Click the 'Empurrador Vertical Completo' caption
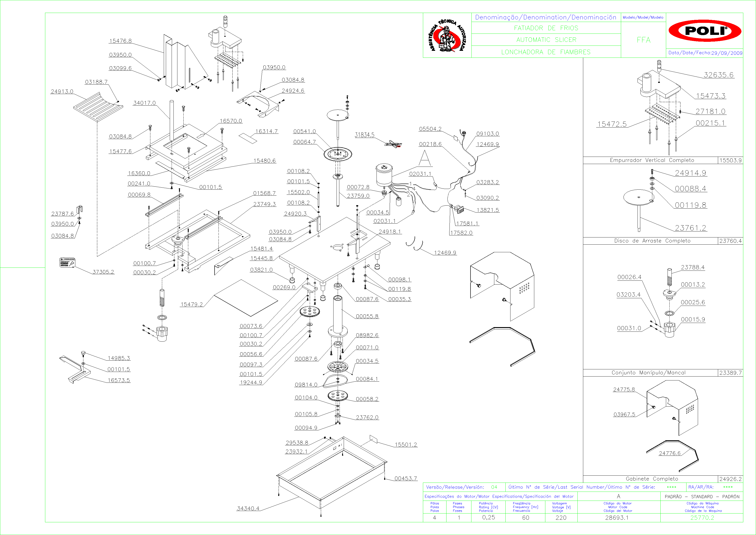Screen dimensions: 756x535 [652, 160]
